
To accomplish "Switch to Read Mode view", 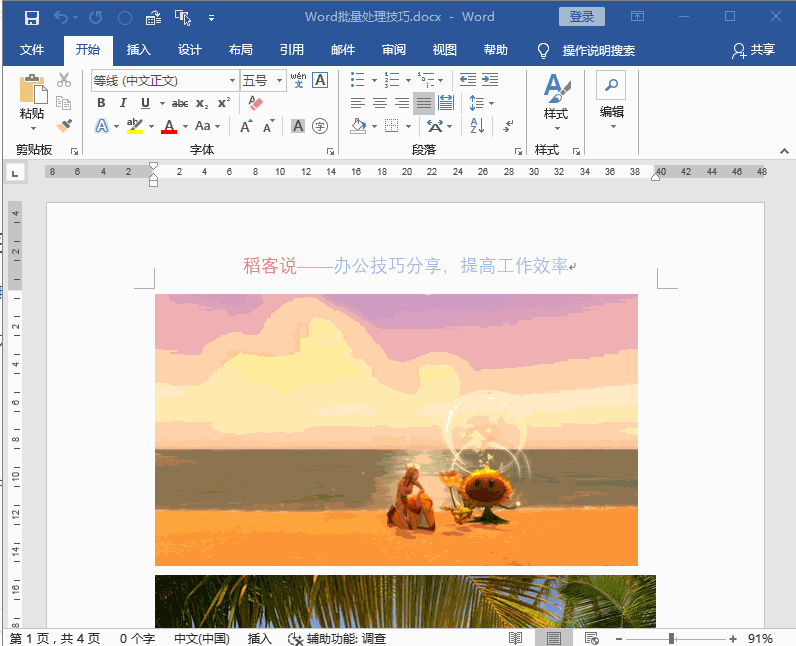I will pyautogui.click(x=515, y=638).
